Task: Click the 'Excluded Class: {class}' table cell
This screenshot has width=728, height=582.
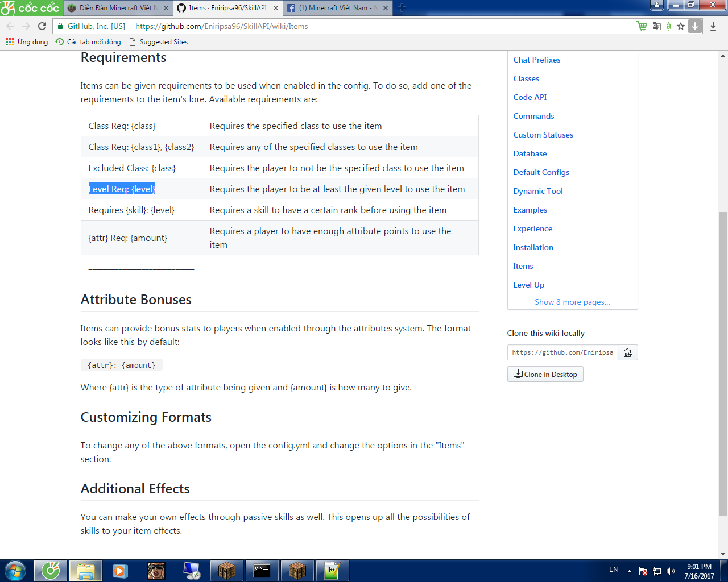Action: click(x=142, y=168)
